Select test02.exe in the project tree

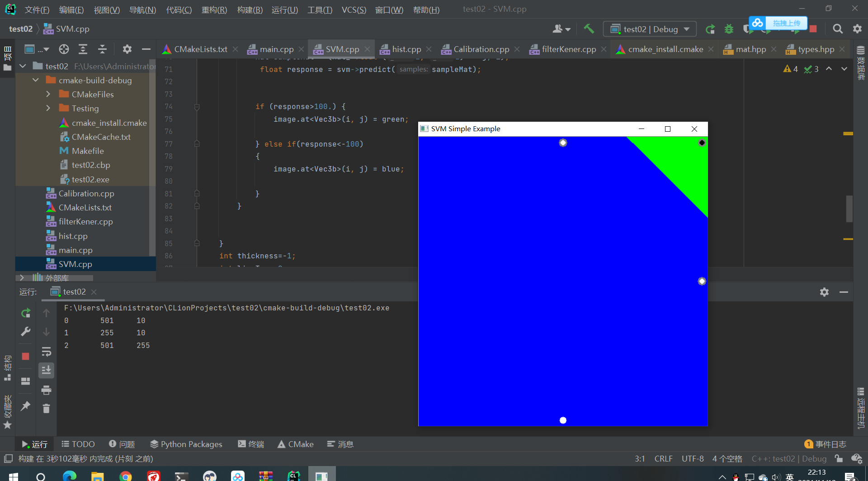coord(90,179)
